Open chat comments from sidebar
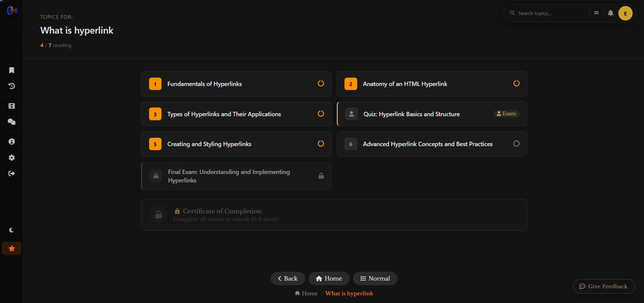Image resolution: width=644 pixels, height=303 pixels. tap(12, 122)
